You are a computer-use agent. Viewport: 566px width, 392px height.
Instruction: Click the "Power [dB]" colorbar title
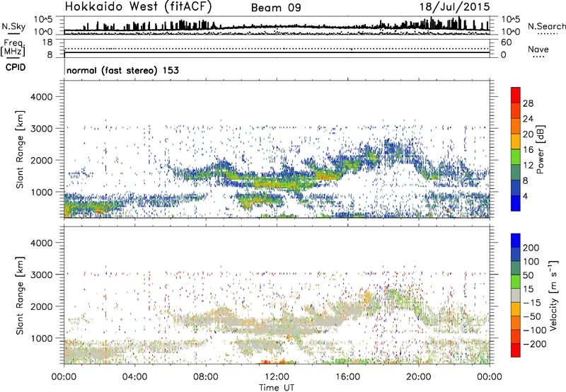coord(540,149)
